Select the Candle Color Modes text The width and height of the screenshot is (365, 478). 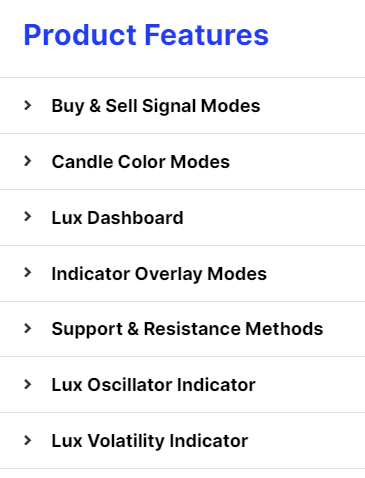141,162
